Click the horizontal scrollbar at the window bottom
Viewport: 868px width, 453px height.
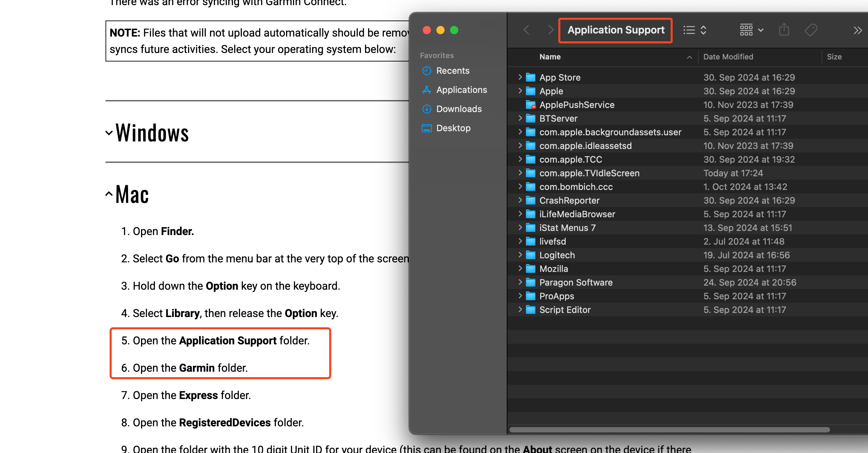[x=669, y=430]
